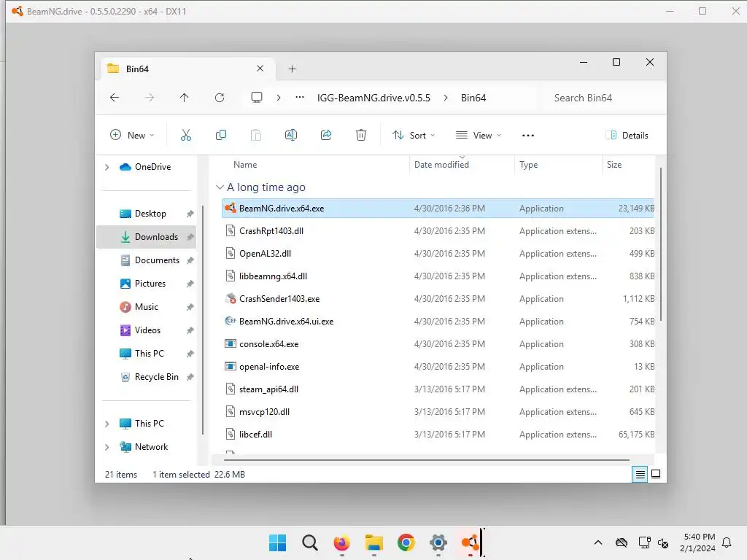Add a new Explorer tab
Image resolution: width=747 pixels, height=560 pixels.
click(x=292, y=69)
